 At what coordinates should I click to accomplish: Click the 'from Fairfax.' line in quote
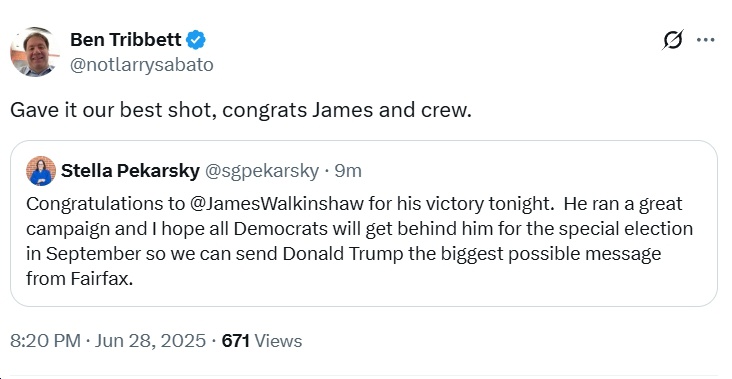pyautogui.click(x=80, y=279)
